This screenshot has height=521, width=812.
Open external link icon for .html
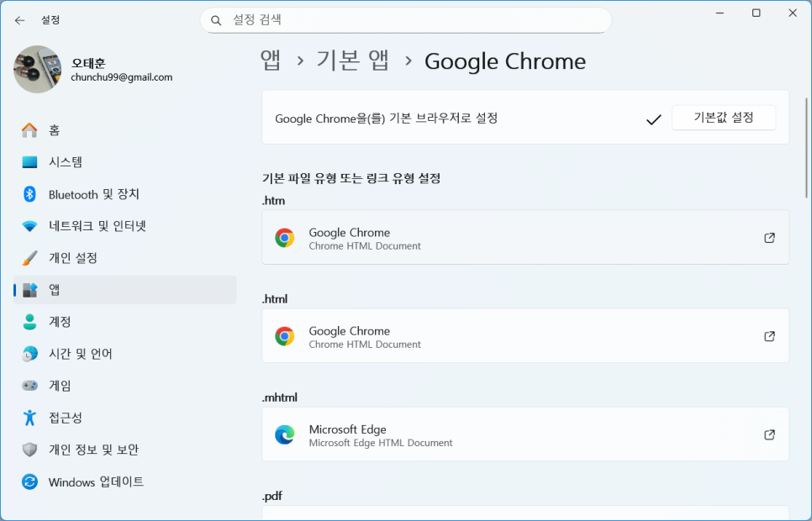pos(769,336)
